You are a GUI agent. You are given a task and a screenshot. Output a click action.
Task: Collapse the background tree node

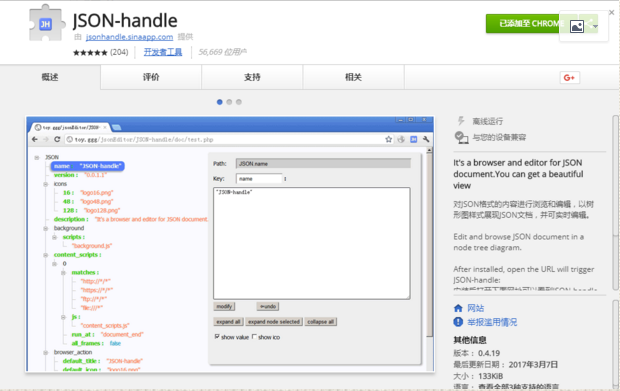coord(46,228)
